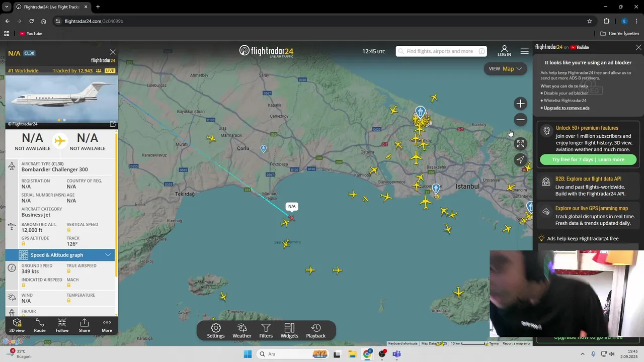
Task: Click Try free for 7 days button
Action: click(x=588, y=159)
